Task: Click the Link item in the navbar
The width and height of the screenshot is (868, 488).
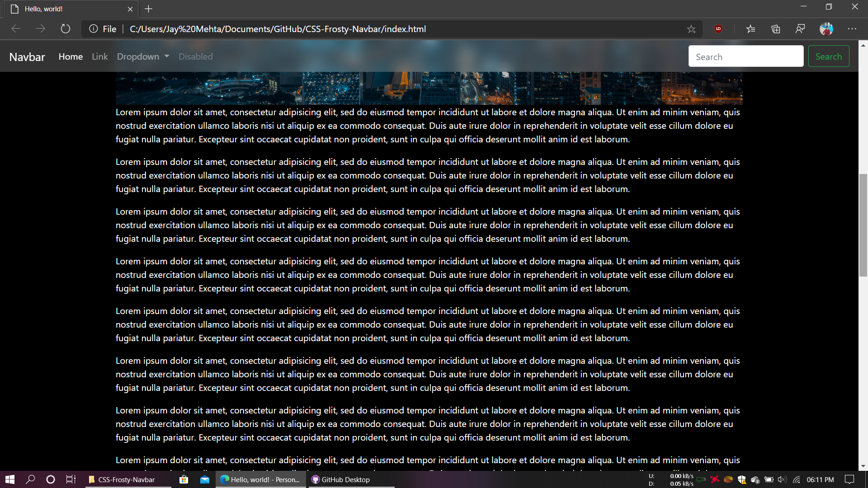Action: [99, 56]
